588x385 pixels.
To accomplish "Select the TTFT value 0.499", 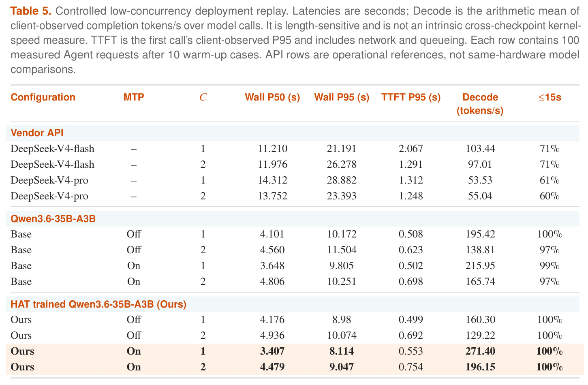I will point(411,320).
